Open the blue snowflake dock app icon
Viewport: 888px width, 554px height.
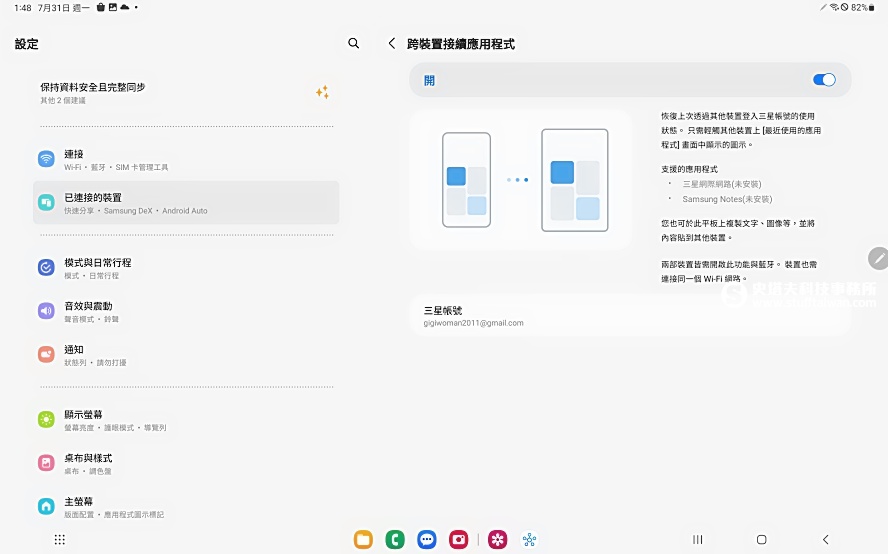point(530,539)
